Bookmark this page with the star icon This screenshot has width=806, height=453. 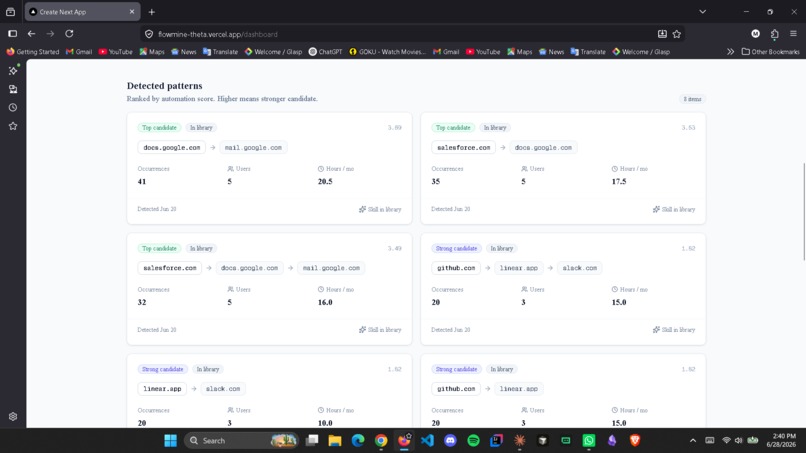point(676,34)
